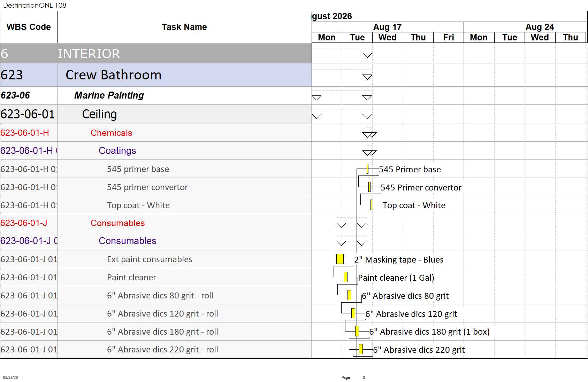Click the Aug 24 week header

540,27
